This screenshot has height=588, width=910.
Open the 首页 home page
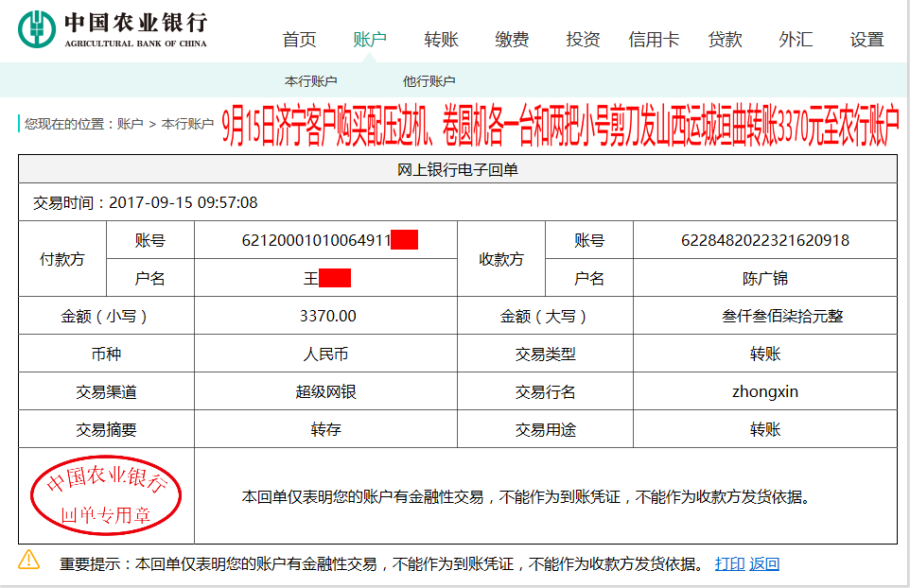pos(298,39)
